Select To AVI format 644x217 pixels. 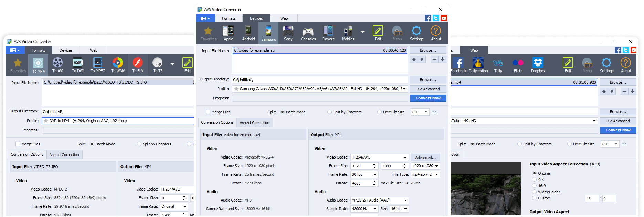[58, 65]
